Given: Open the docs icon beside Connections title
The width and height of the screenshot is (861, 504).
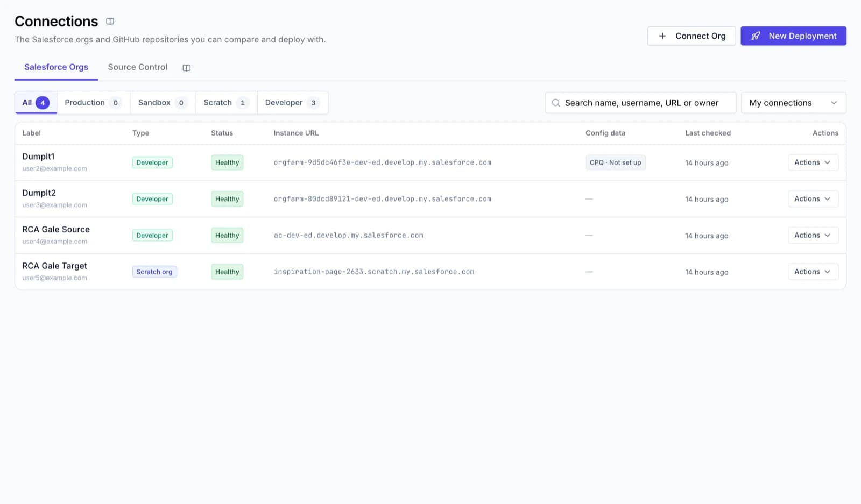Looking at the screenshot, I should (110, 22).
